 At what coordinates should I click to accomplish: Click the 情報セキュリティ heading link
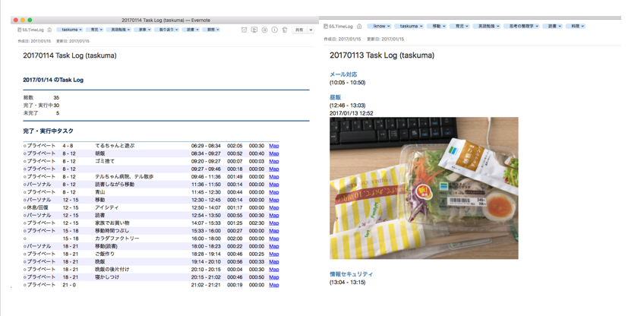tap(351, 274)
